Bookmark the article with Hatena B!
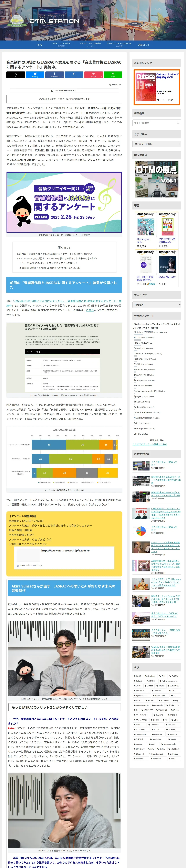 (x=74, y=75)
